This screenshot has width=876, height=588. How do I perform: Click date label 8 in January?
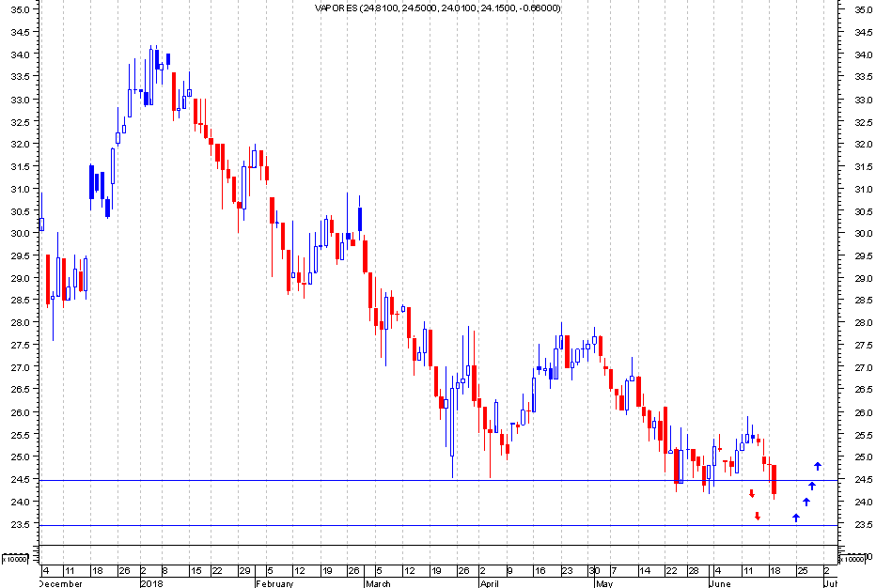click(164, 571)
